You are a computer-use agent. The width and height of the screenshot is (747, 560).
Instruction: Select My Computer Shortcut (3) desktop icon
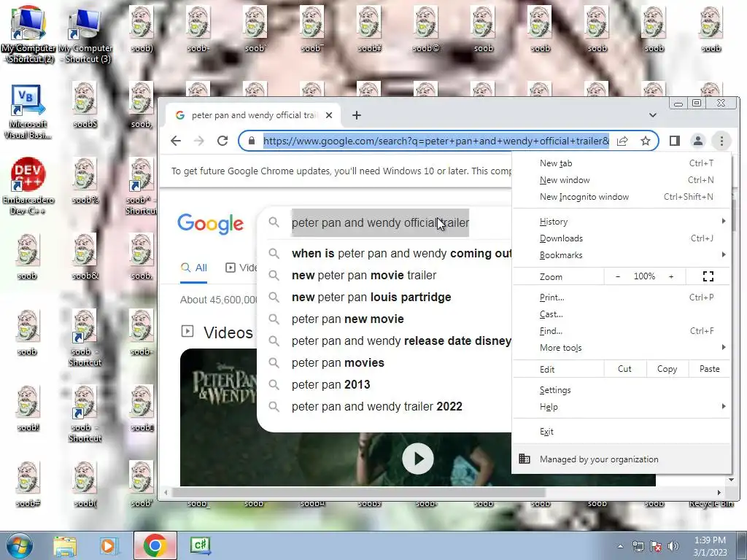point(86,34)
